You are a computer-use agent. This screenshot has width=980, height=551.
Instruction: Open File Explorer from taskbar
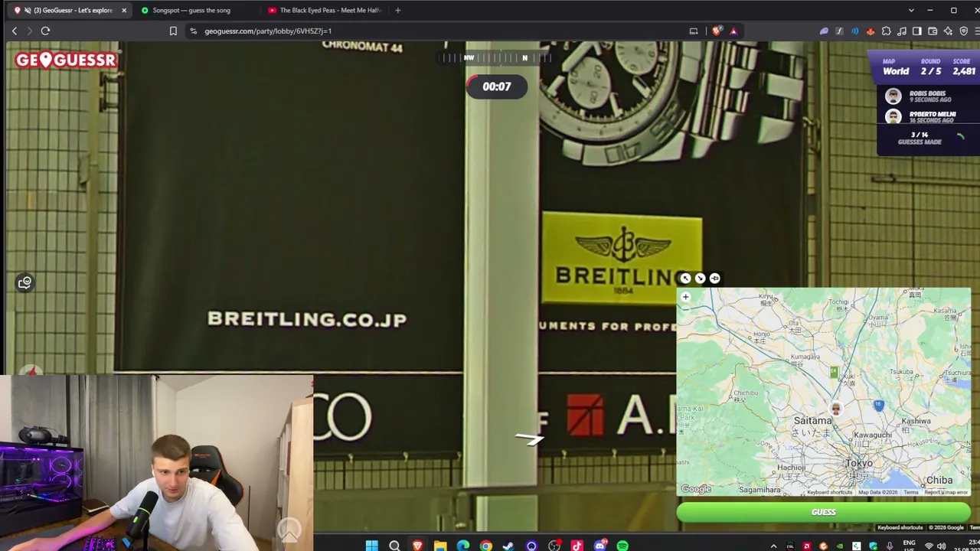point(440,546)
